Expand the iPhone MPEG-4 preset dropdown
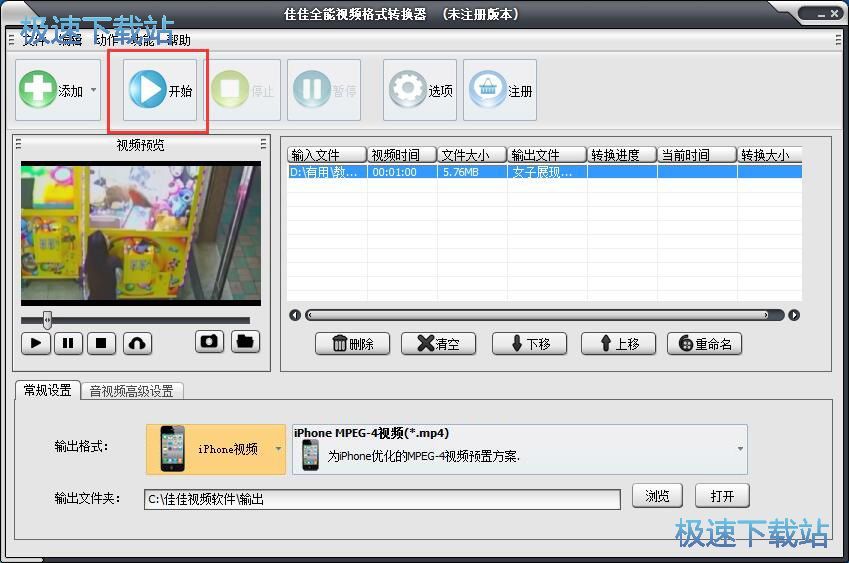The height and width of the screenshot is (563, 849). (x=740, y=449)
